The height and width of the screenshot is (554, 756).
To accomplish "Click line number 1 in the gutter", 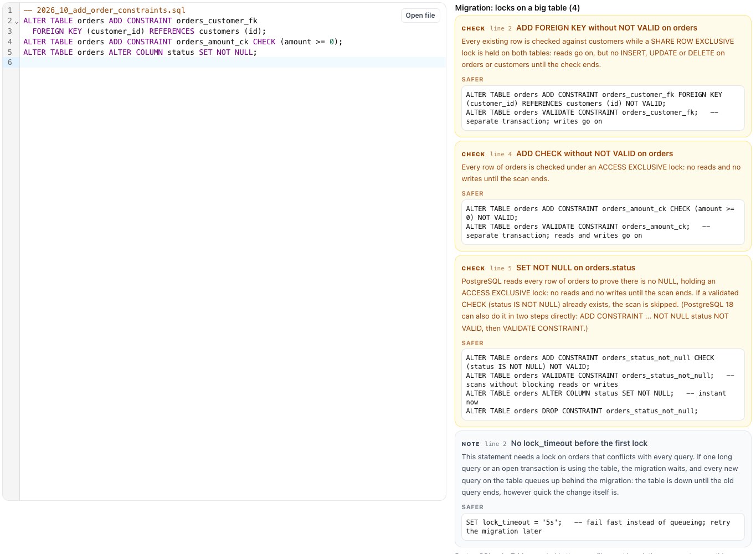I will [x=9, y=11].
